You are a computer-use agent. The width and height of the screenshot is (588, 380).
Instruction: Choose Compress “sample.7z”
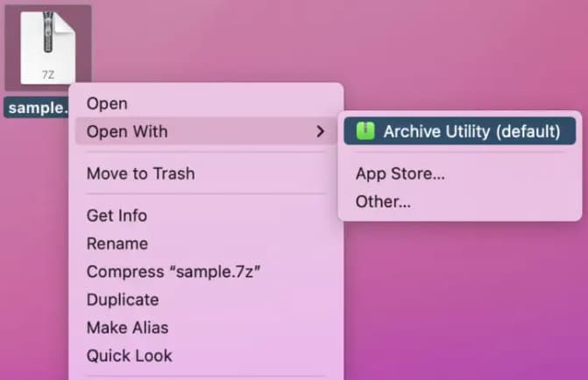coord(206,271)
